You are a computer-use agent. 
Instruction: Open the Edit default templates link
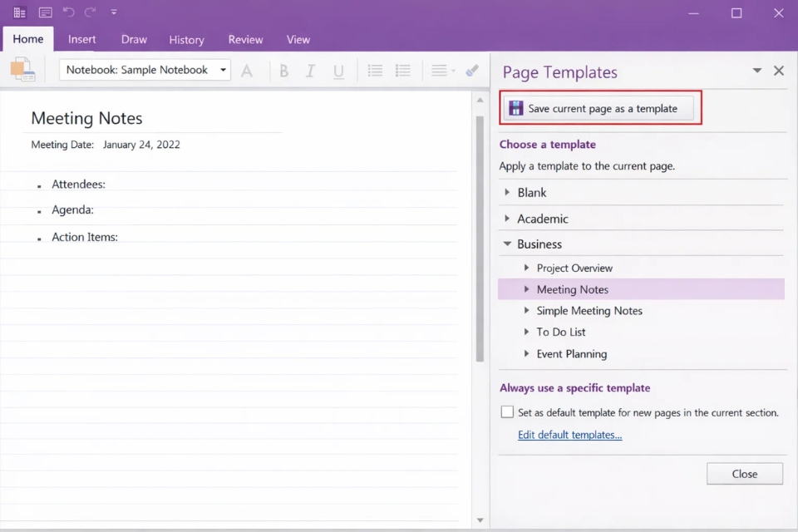[569, 434]
